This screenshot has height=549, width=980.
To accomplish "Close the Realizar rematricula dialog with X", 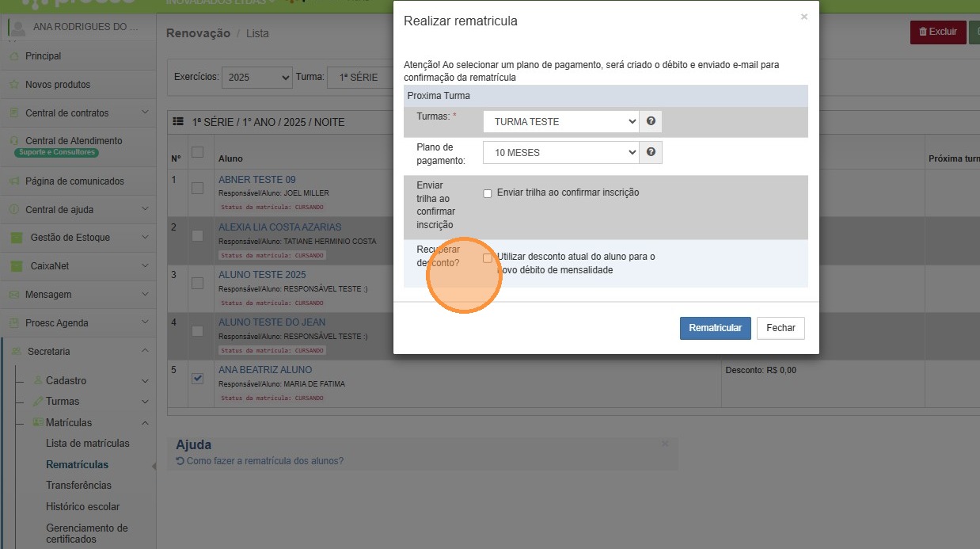I will point(804,17).
